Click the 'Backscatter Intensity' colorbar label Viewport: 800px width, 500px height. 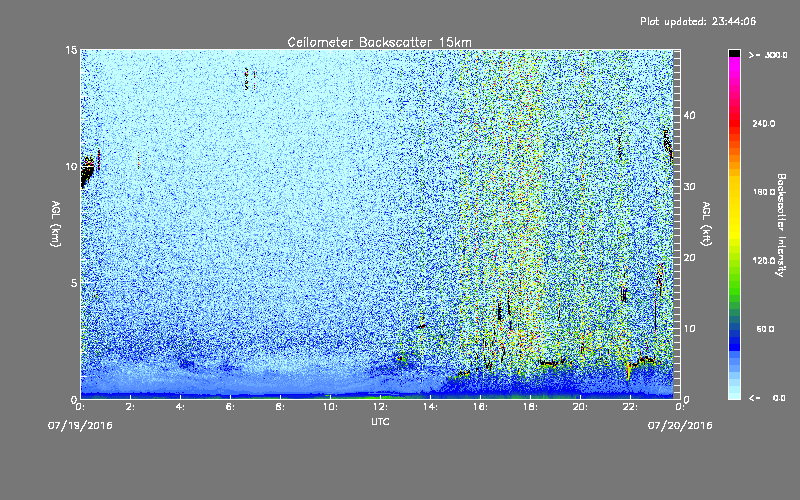point(781,225)
